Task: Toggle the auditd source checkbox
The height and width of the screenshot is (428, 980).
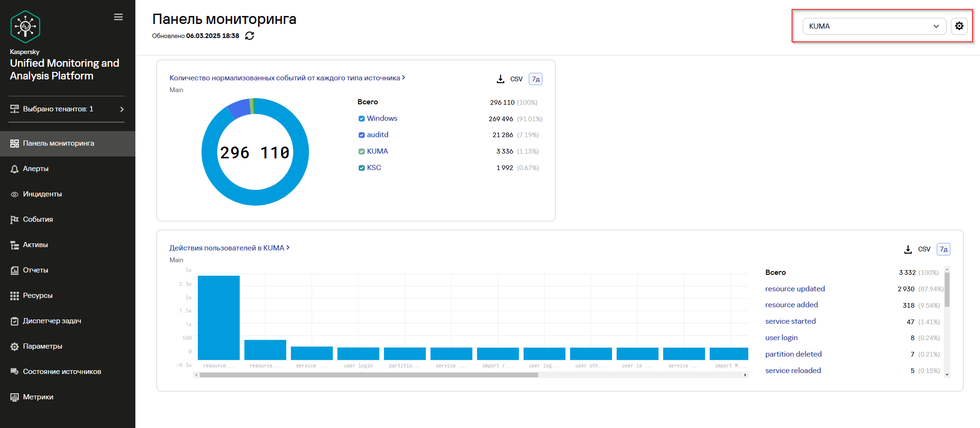Action: [x=361, y=135]
